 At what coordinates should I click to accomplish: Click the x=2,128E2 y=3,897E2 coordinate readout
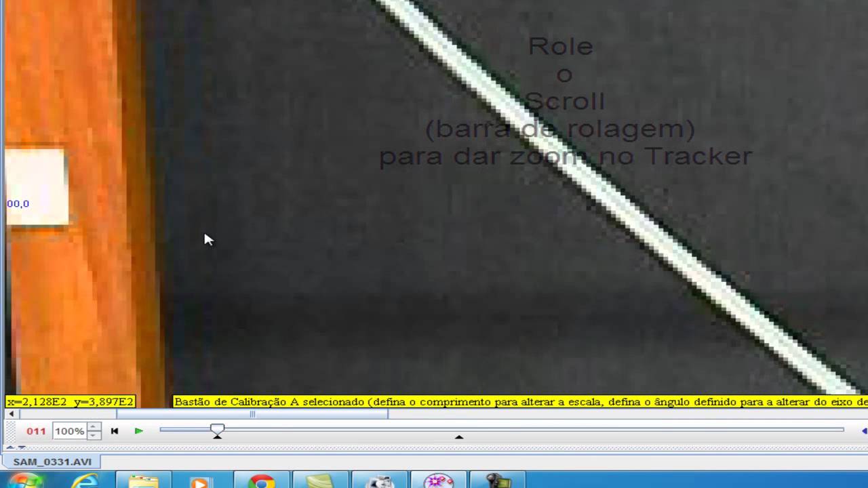[x=71, y=402]
